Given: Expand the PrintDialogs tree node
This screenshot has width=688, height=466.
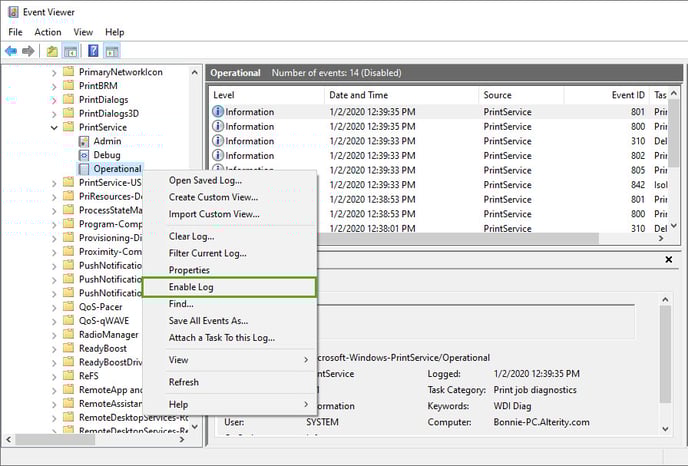Looking at the screenshot, I should tap(54, 100).
